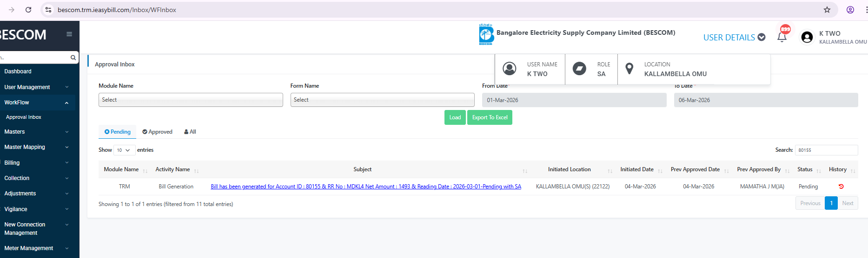Sort by History column arrows

coord(853,171)
